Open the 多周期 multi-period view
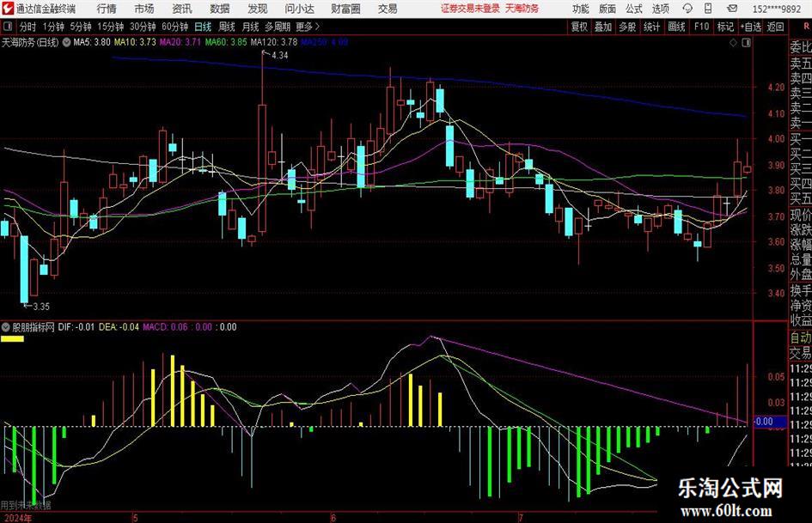 click(x=278, y=27)
